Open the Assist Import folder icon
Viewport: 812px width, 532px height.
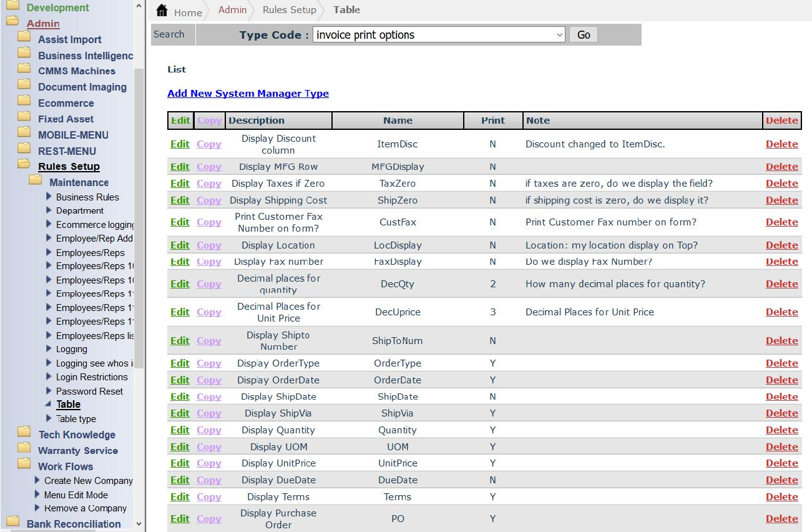click(x=24, y=37)
